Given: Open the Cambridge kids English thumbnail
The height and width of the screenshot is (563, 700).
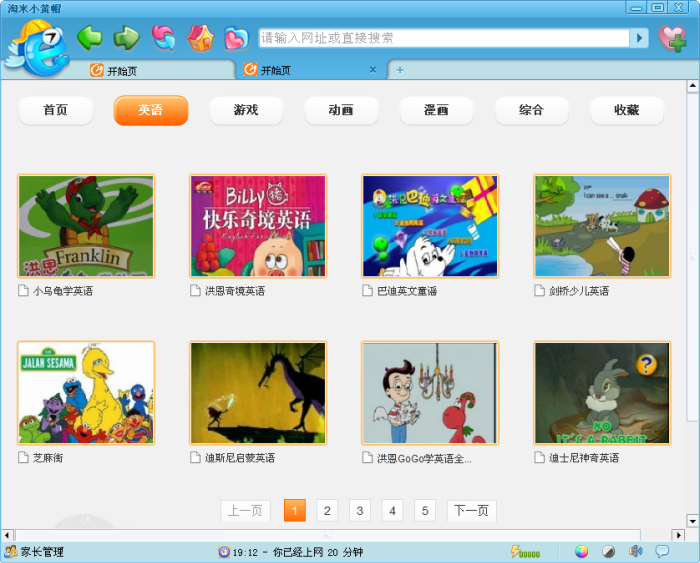Looking at the screenshot, I should (x=602, y=226).
